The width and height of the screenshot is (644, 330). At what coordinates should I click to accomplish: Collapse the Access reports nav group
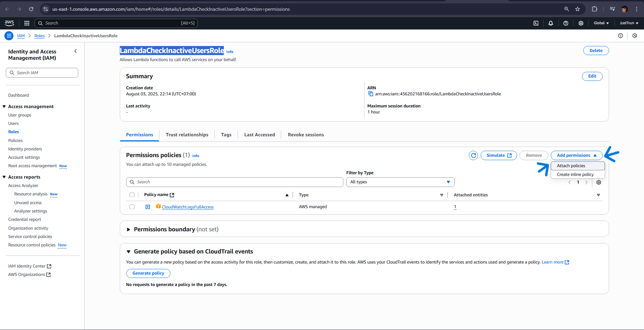(x=4, y=177)
